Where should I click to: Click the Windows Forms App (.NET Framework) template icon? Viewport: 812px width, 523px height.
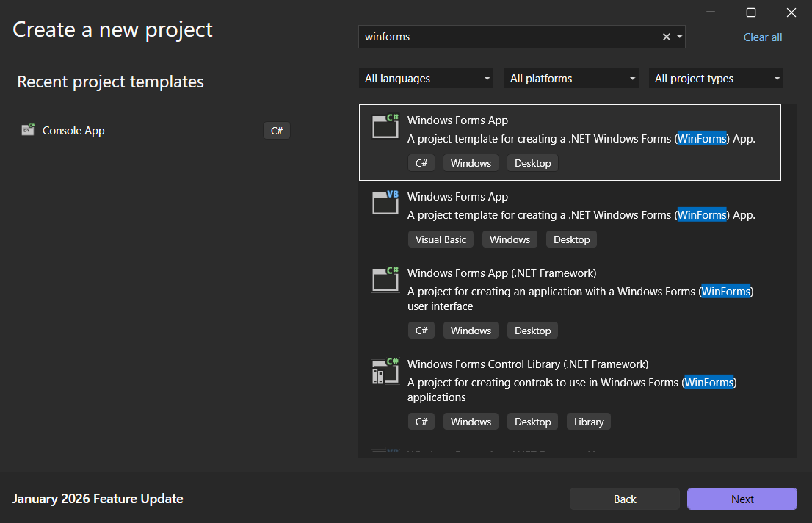[384, 279]
